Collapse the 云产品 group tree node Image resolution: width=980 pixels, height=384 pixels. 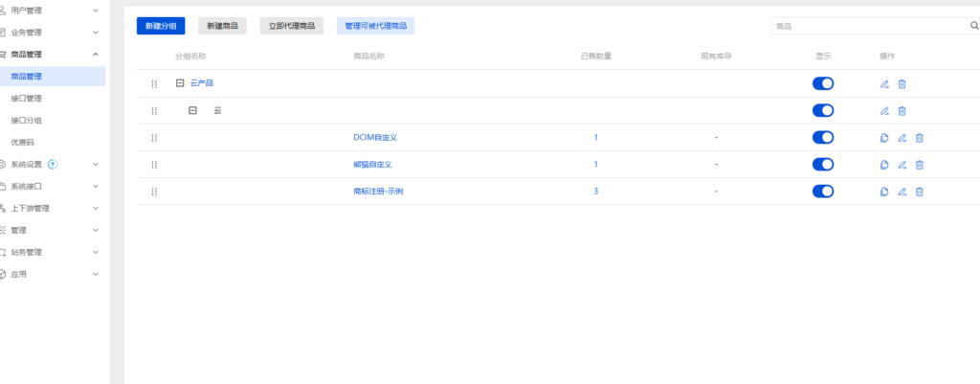click(x=180, y=83)
